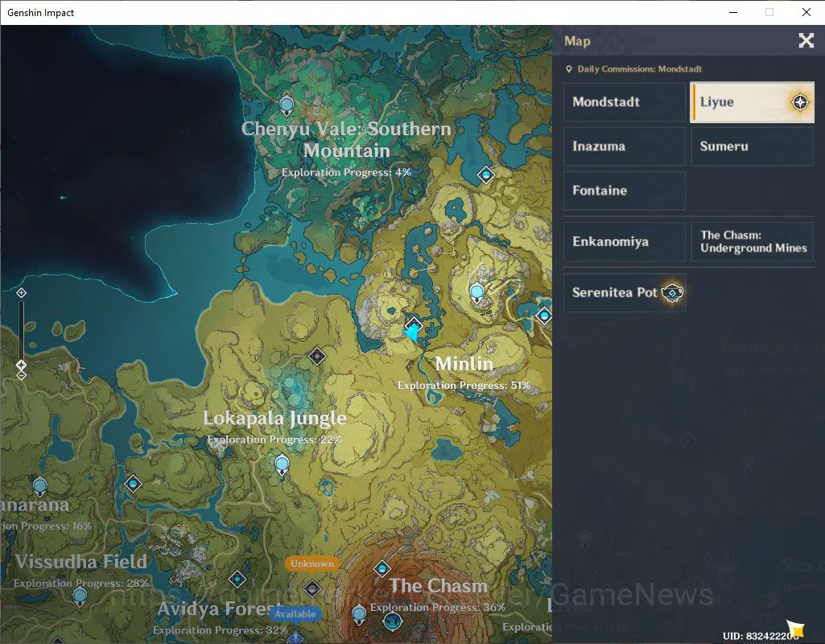The height and width of the screenshot is (644, 825).
Task: Click The Chasm region label on map
Action: [x=439, y=585]
